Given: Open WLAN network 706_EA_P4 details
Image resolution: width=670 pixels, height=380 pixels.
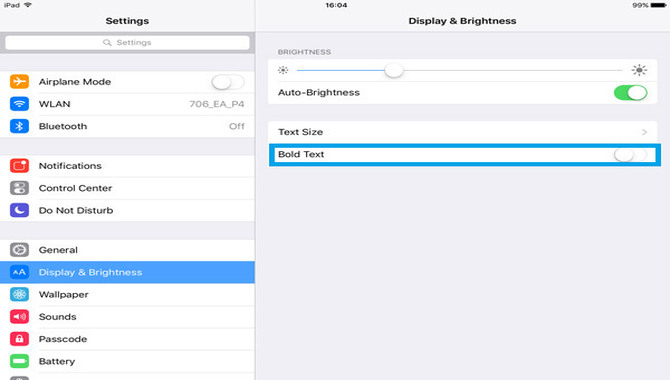Looking at the screenshot, I should [127, 104].
